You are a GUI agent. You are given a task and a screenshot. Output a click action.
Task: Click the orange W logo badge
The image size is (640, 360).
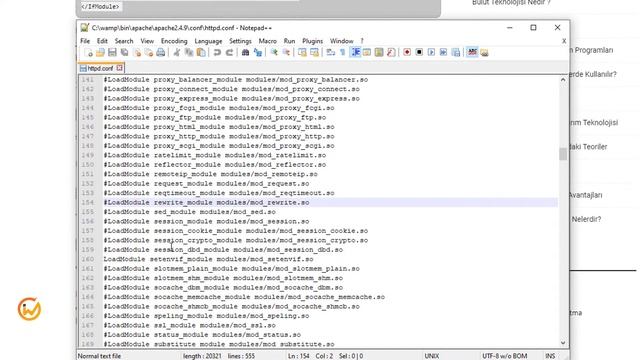29,309
